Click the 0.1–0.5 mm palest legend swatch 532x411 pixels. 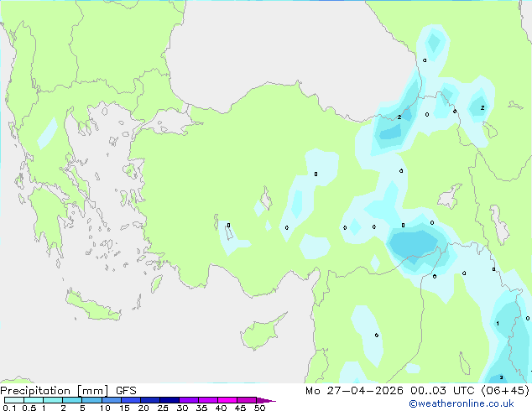coord(14,400)
